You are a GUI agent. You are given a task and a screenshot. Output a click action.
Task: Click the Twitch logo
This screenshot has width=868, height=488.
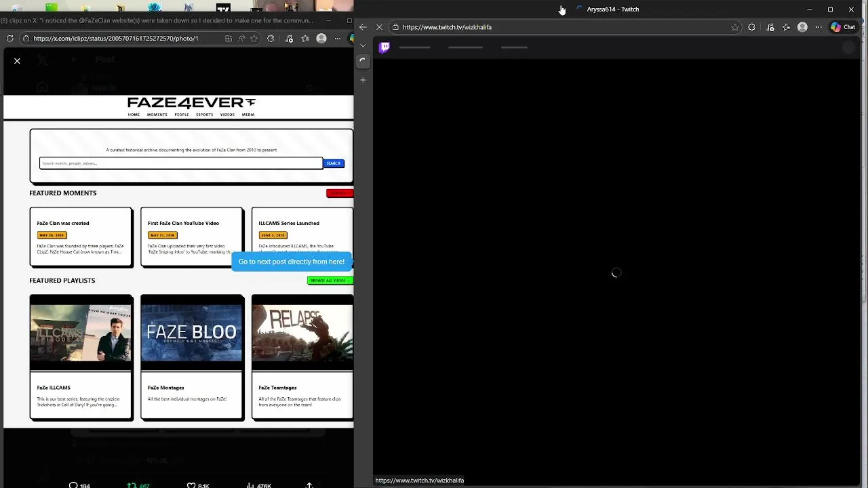pos(384,47)
